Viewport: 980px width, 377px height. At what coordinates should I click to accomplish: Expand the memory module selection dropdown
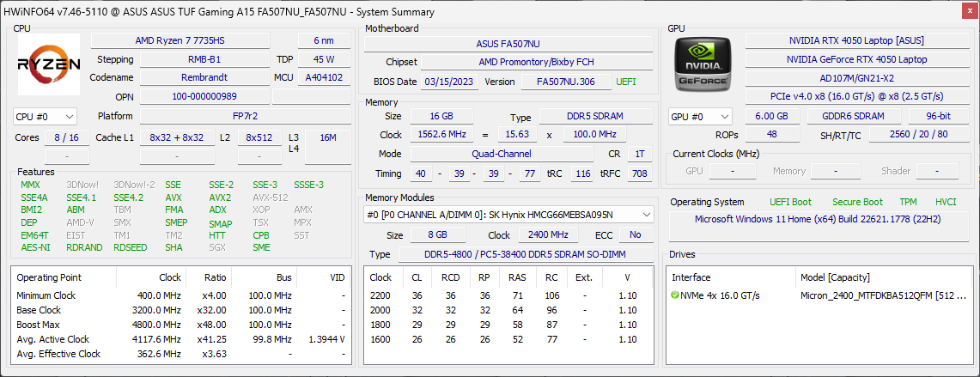click(x=508, y=215)
